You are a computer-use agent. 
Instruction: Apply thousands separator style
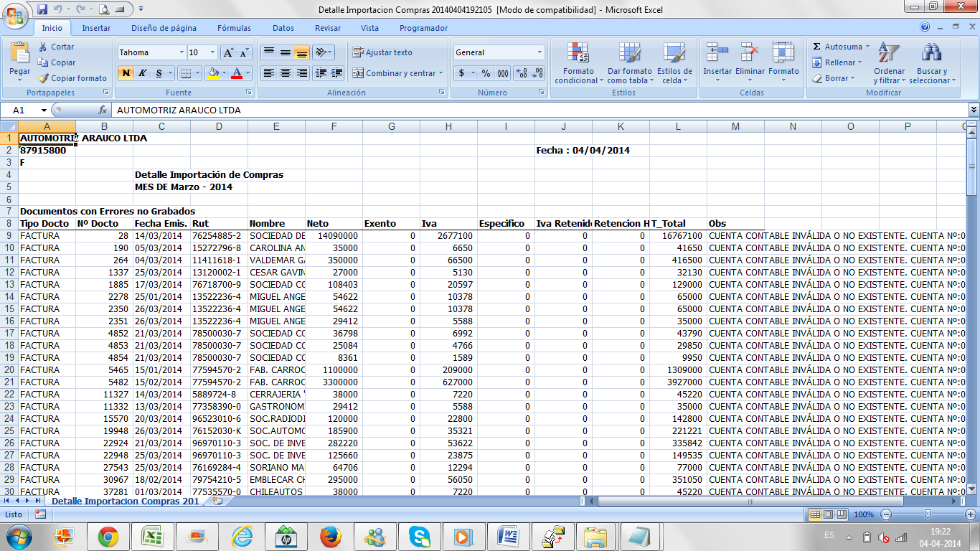pos(502,73)
